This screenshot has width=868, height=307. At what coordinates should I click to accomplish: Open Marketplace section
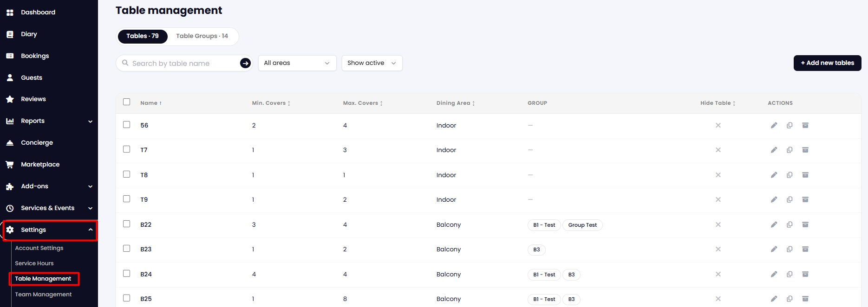(x=40, y=164)
